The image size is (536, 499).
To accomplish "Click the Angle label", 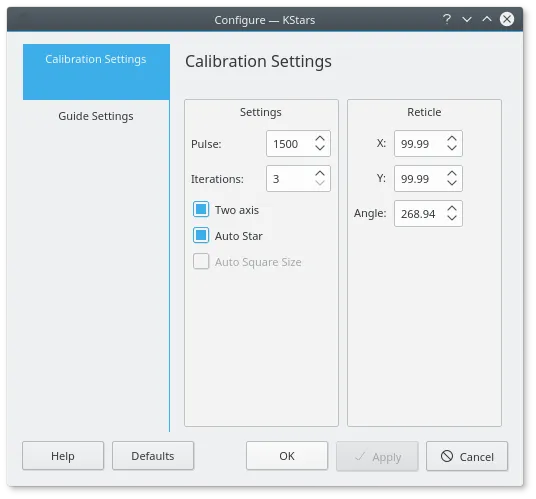I will 370,213.
